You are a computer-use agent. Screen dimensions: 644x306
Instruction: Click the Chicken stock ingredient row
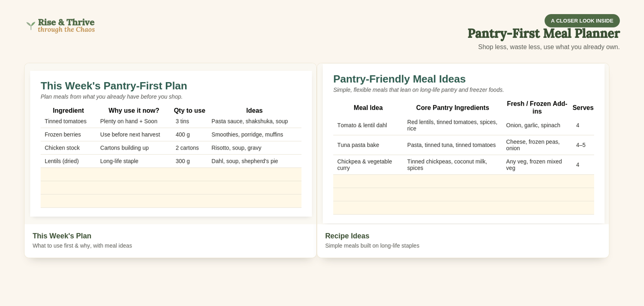point(171,148)
